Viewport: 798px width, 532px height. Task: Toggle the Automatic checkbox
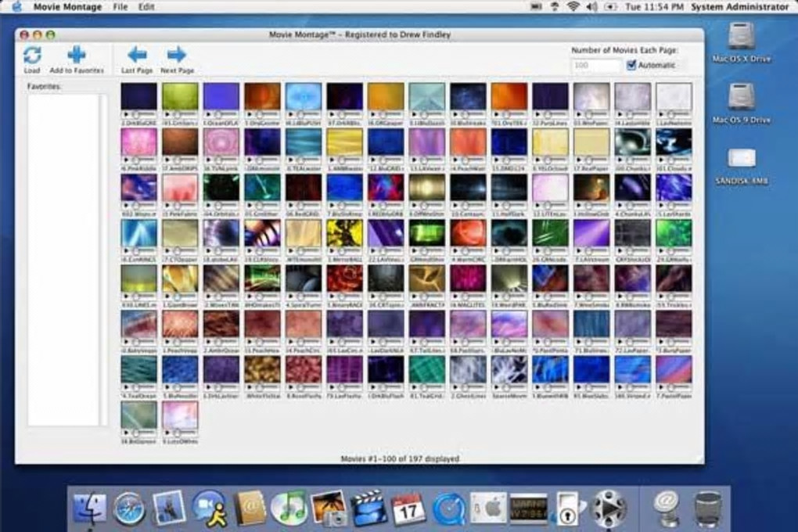(631, 65)
